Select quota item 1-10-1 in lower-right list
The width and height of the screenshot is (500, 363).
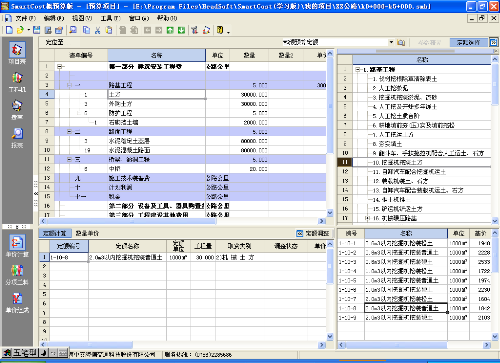click(414, 243)
